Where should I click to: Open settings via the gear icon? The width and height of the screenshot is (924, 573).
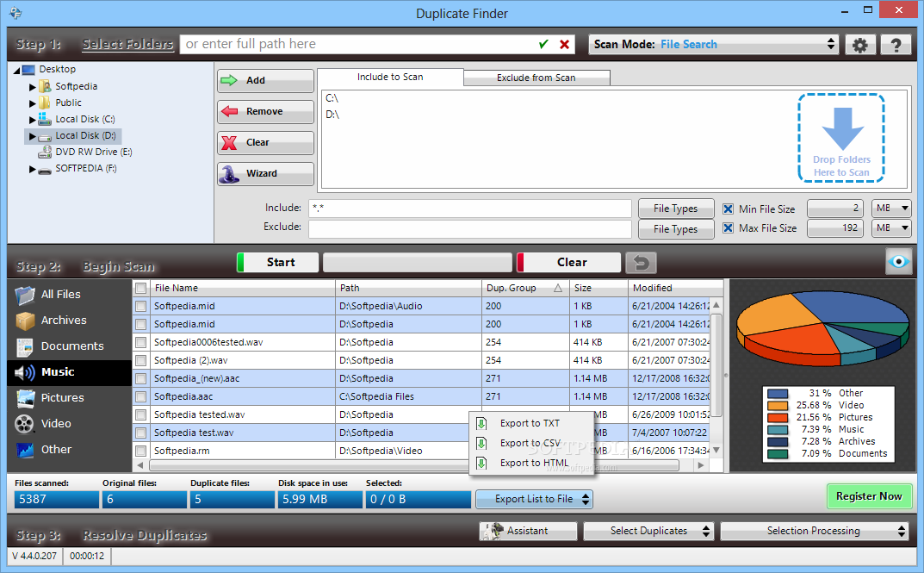(859, 45)
